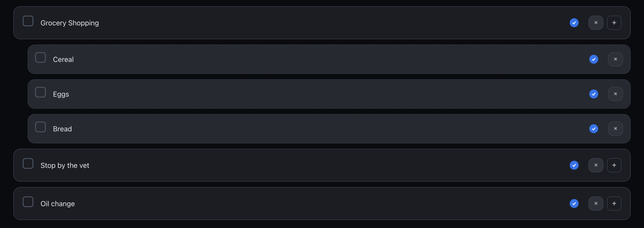644x228 pixels.
Task: Mark the Eggs checkbox
Action: pyautogui.click(x=41, y=92)
